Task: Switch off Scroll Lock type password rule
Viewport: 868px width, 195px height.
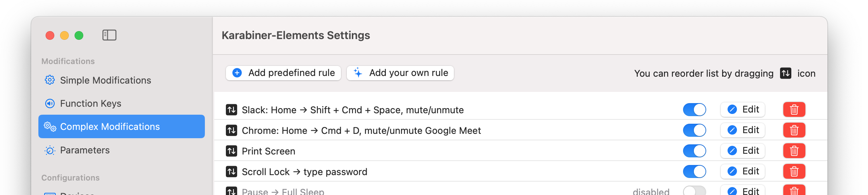Action: (x=694, y=171)
